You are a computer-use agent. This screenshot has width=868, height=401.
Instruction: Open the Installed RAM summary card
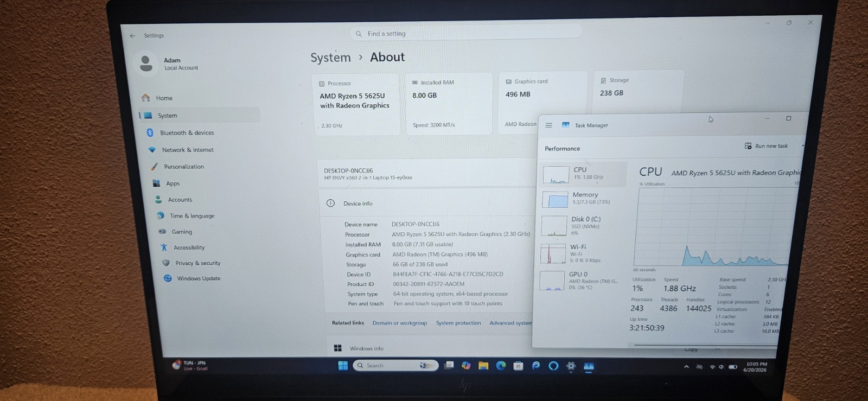click(450, 104)
